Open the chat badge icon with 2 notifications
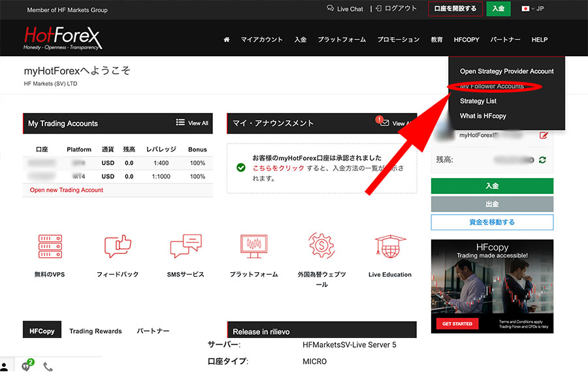The height and width of the screenshot is (387, 588). point(27,365)
